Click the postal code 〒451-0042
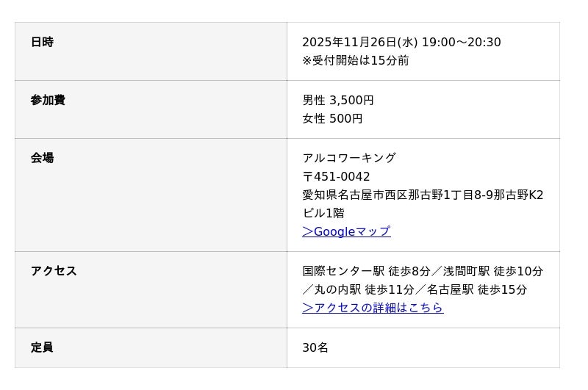 (336, 177)
